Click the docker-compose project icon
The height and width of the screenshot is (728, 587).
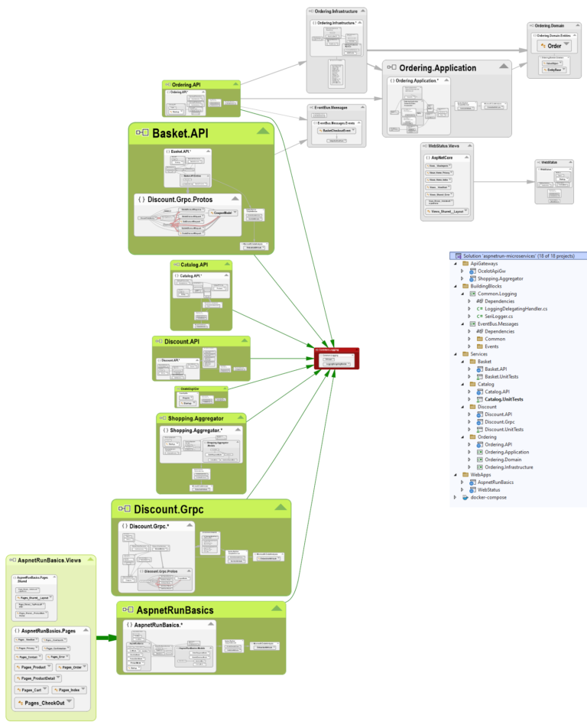(465, 497)
